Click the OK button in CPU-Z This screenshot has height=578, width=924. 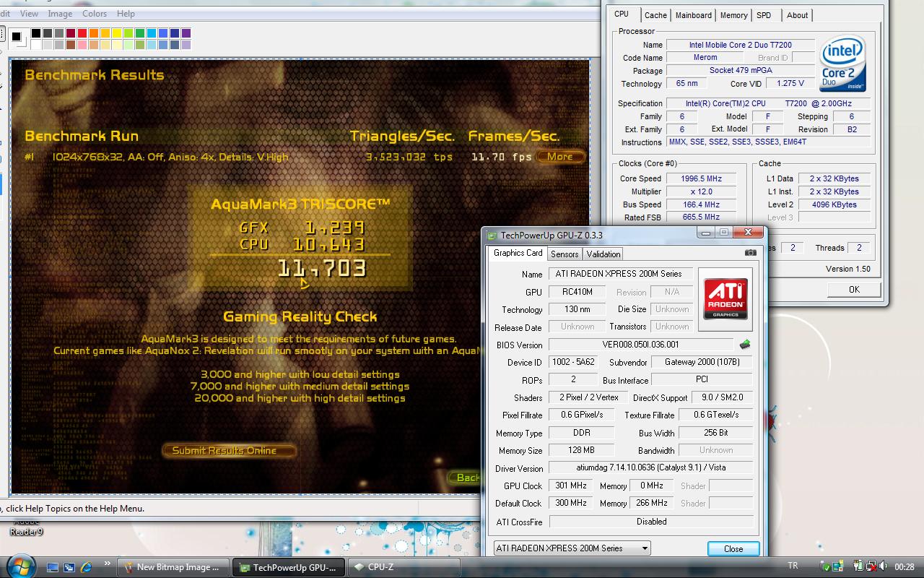pos(854,289)
